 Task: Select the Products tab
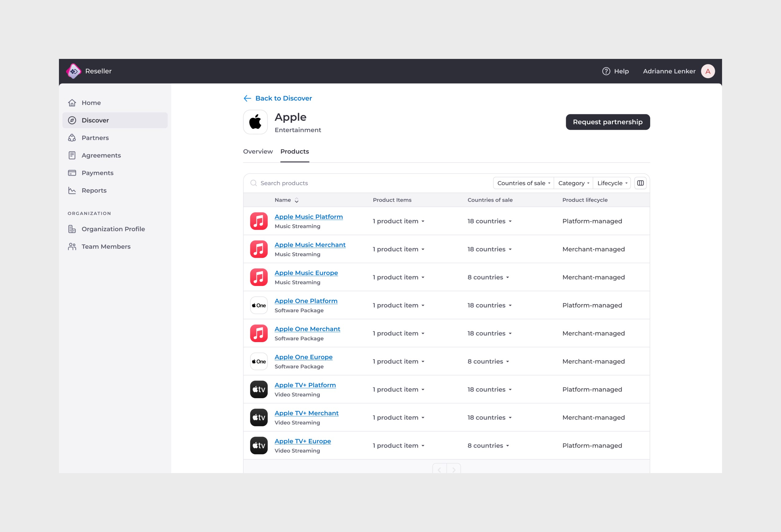(294, 152)
